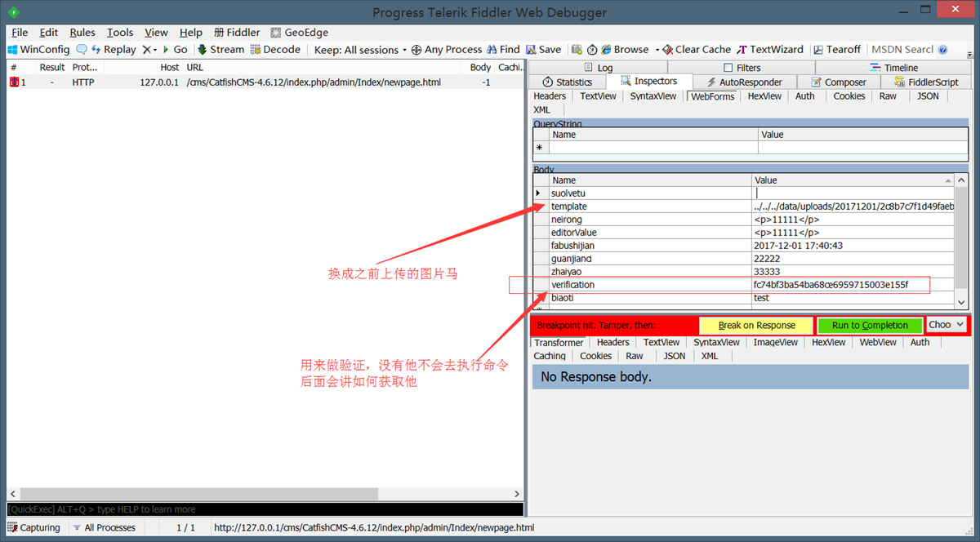Click Run to Completion button
Screen dimensions: 980x542
click(870, 325)
